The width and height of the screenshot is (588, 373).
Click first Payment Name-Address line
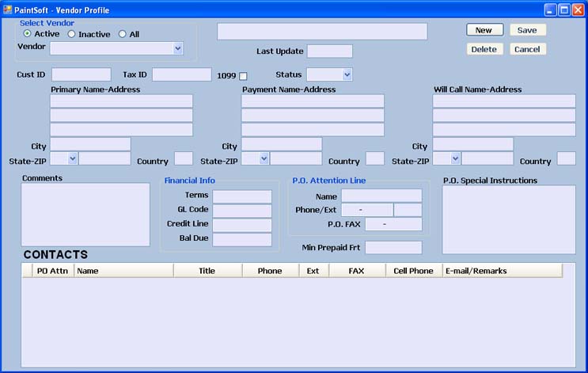(313, 101)
